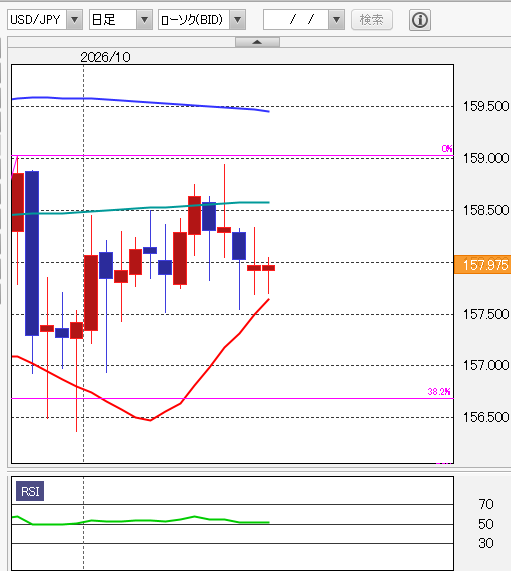Click the date input field
This screenshot has height=571, width=511.
click(x=296, y=20)
